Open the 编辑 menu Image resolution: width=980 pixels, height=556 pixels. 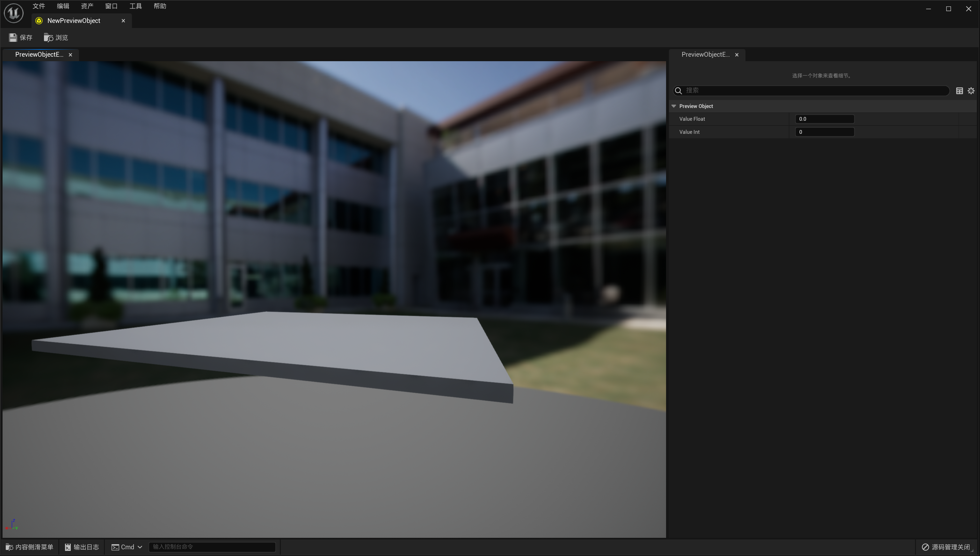[63, 6]
